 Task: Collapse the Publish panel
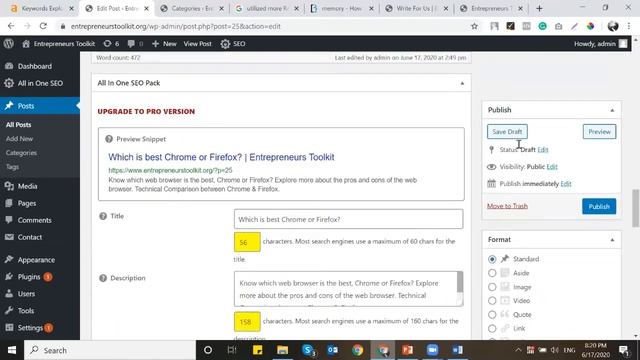(612, 110)
